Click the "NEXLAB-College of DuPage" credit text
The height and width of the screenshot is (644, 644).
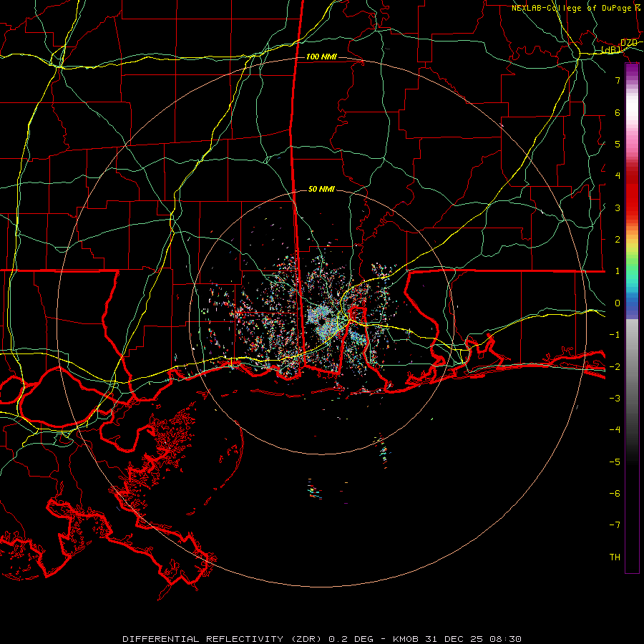click(571, 8)
